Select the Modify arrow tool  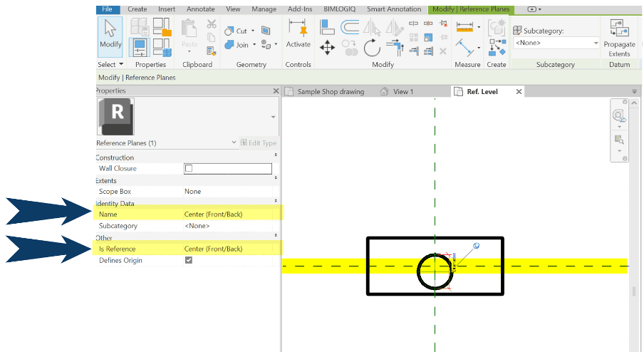tap(110, 37)
